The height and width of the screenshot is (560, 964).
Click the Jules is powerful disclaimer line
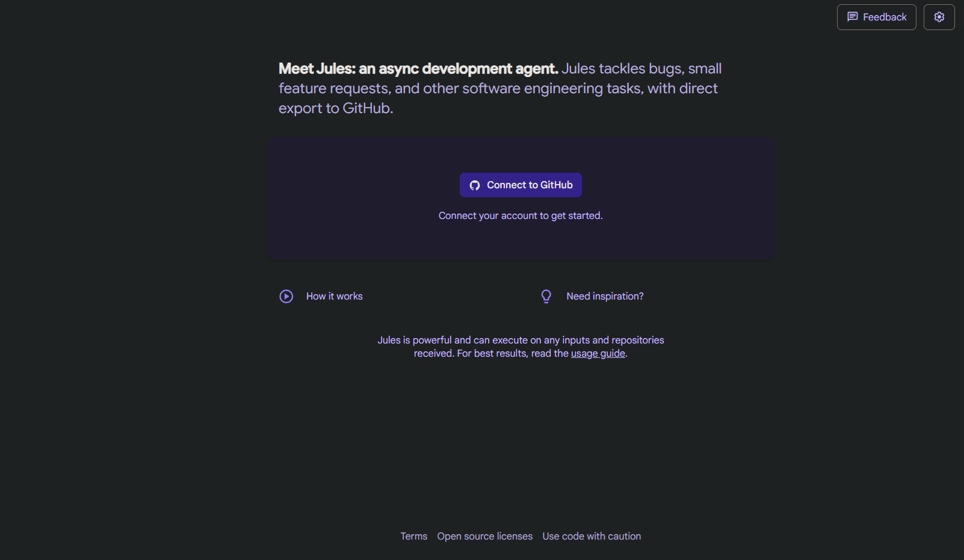pyautogui.click(x=521, y=340)
